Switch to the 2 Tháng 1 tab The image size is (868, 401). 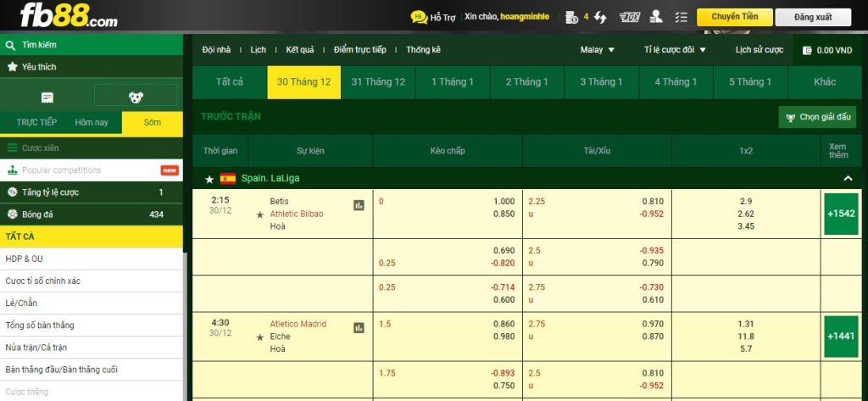coord(526,82)
